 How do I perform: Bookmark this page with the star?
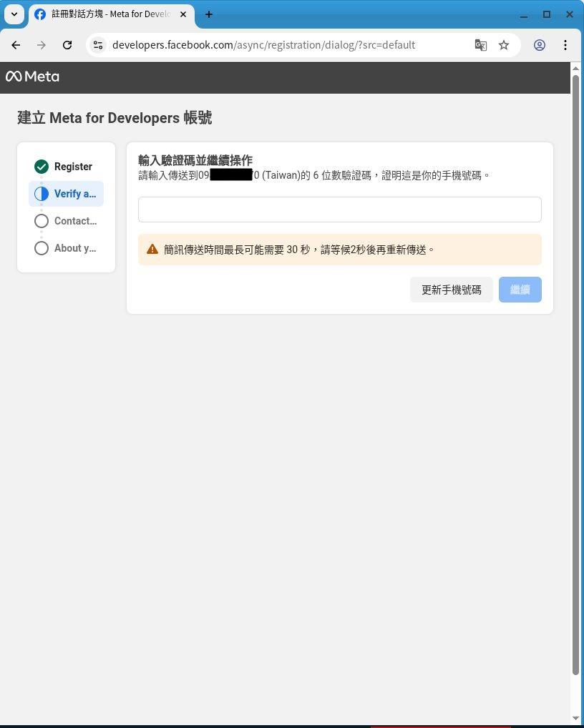point(504,45)
